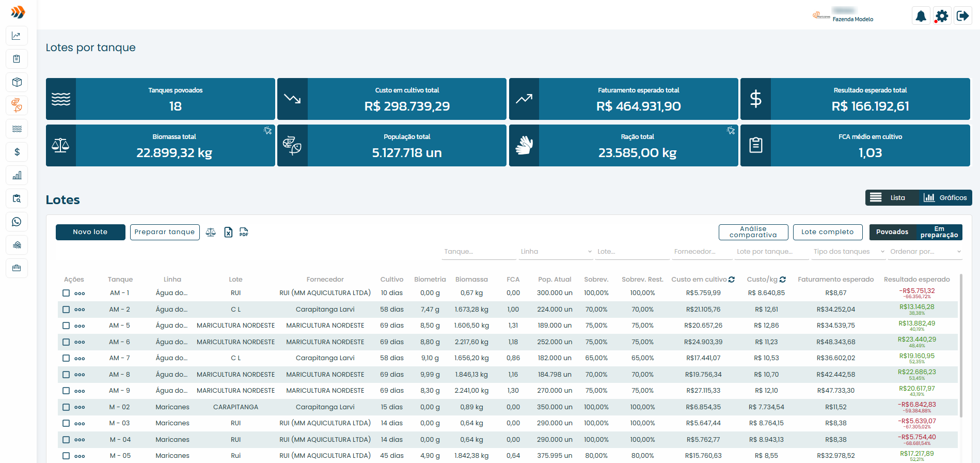
Task: Export lots to PDF file icon
Action: click(244, 233)
